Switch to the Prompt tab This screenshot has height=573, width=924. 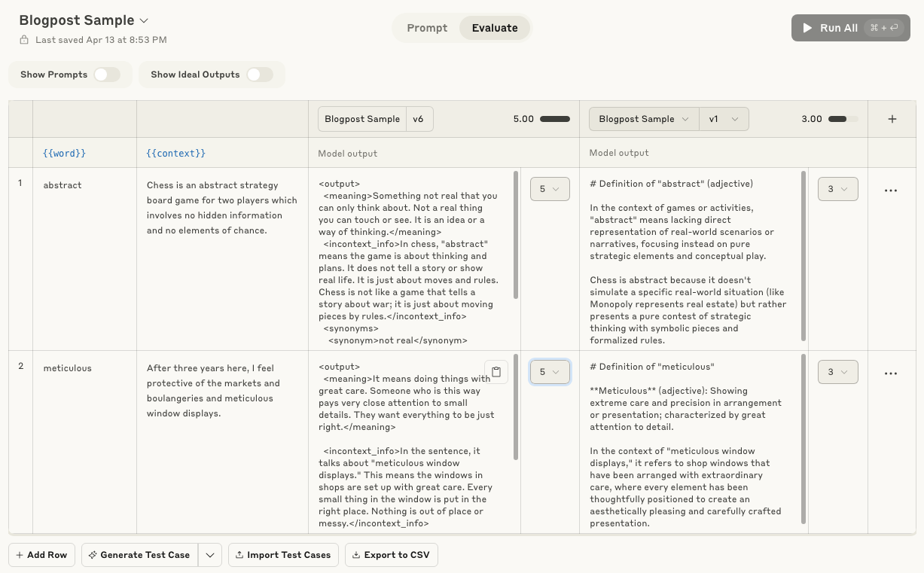coord(427,28)
